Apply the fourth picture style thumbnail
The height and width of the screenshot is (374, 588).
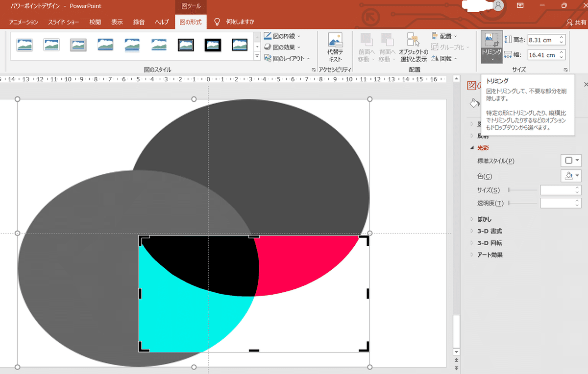105,45
